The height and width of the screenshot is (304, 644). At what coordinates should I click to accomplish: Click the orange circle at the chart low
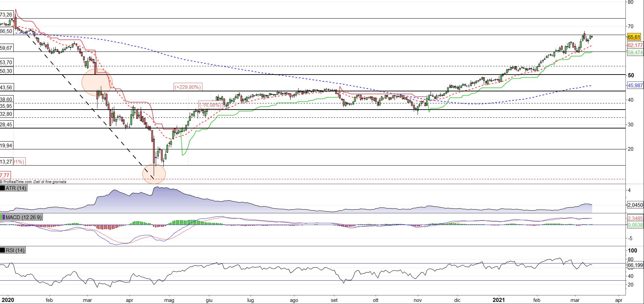tap(154, 174)
